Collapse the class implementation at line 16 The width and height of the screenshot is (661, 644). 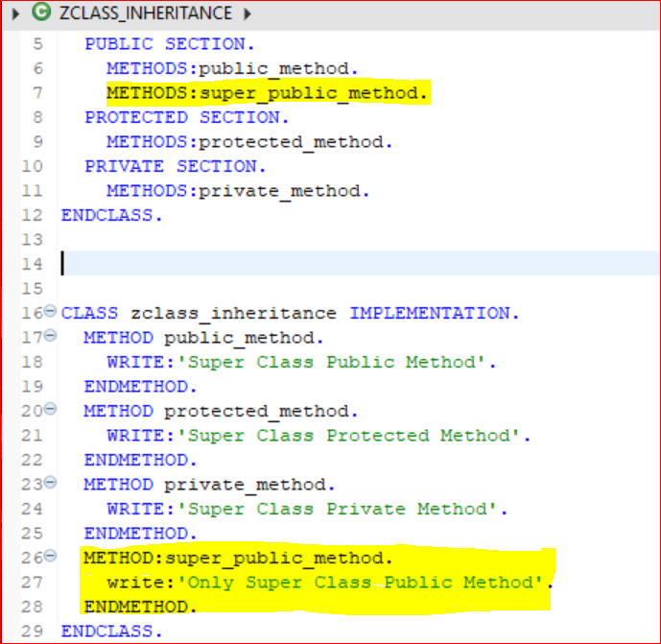50,311
